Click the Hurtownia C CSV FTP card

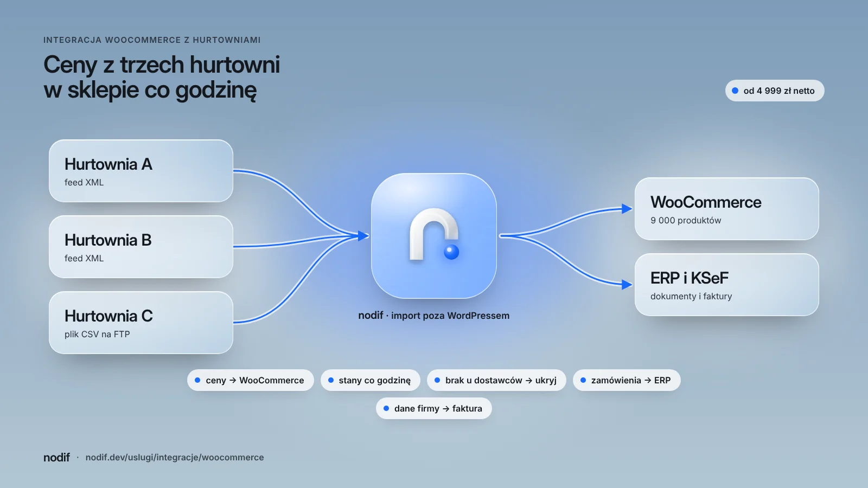[x=141, y=323]
